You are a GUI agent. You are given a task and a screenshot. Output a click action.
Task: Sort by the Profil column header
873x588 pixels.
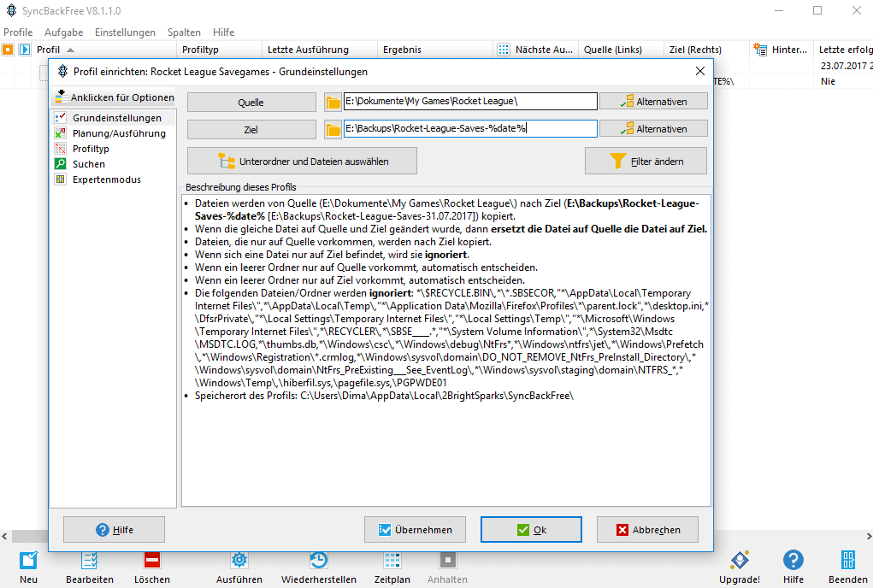tap(106, 50)
